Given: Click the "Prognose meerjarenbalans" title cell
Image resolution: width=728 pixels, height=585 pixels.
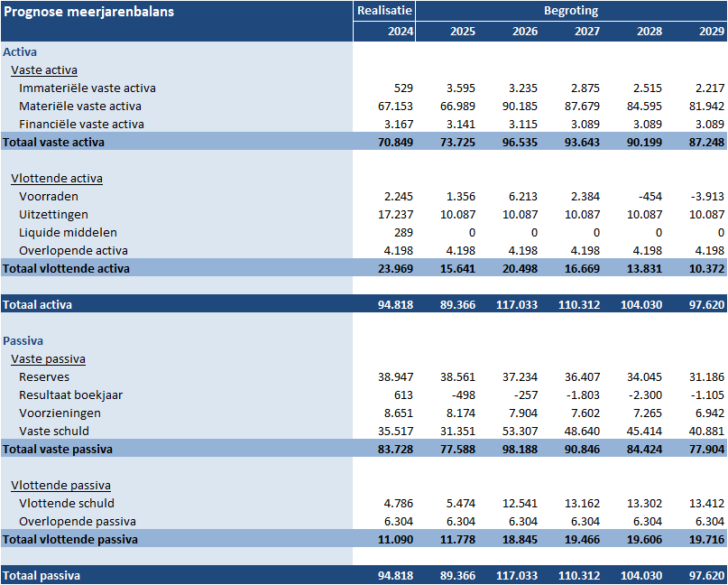Looking at the screenshot, I should (89, 11).
